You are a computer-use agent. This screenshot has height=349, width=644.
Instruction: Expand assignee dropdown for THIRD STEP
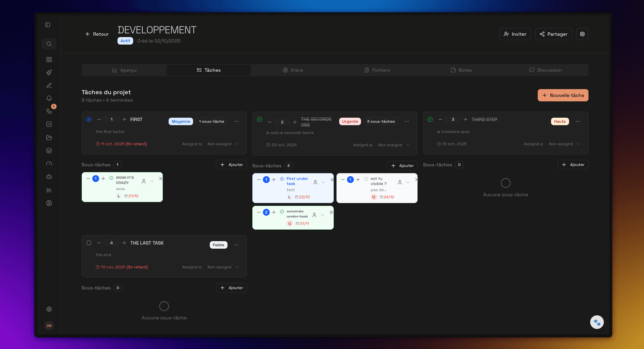tap(565, 144)
